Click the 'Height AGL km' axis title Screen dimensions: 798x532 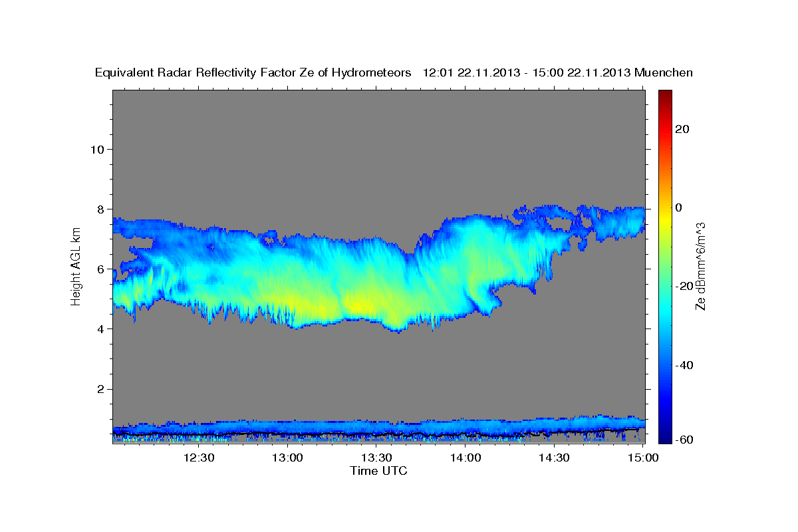coord(76,267)
